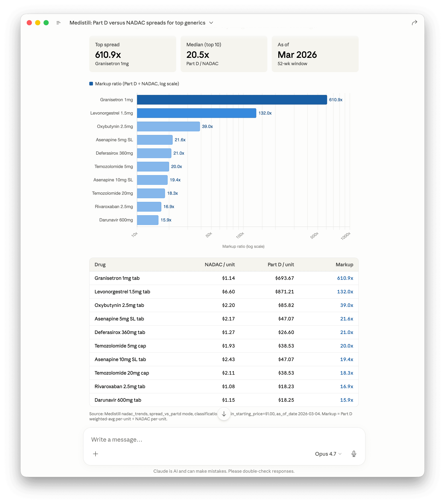Click the 39.0x bar value label

[207, 126]
